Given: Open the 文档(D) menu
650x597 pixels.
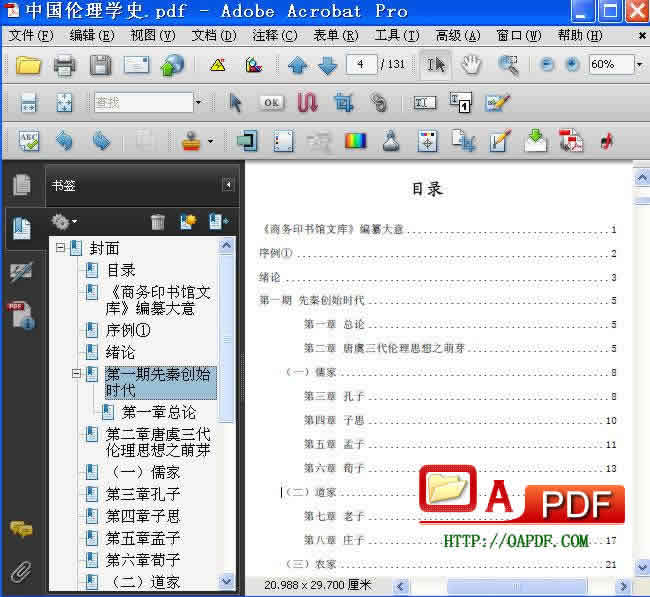Looking at the screenshot, I should click(213, 36).
